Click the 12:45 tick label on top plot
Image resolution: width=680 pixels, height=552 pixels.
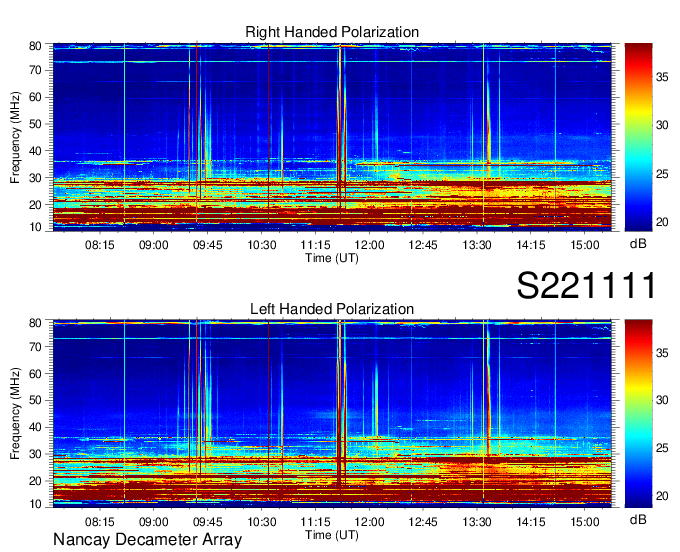[423, 245]
